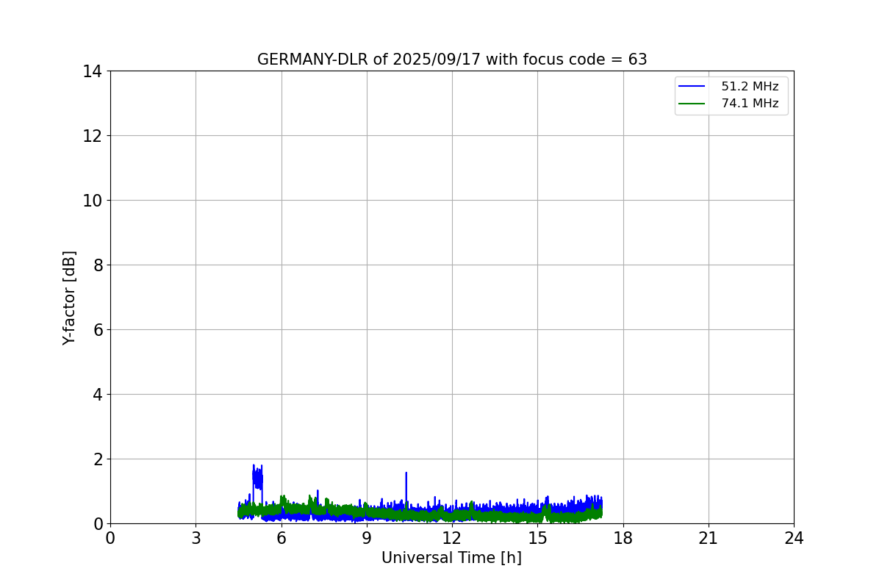Click the x-axis tick label 18
882x588 pixels.
pos(623,538)
